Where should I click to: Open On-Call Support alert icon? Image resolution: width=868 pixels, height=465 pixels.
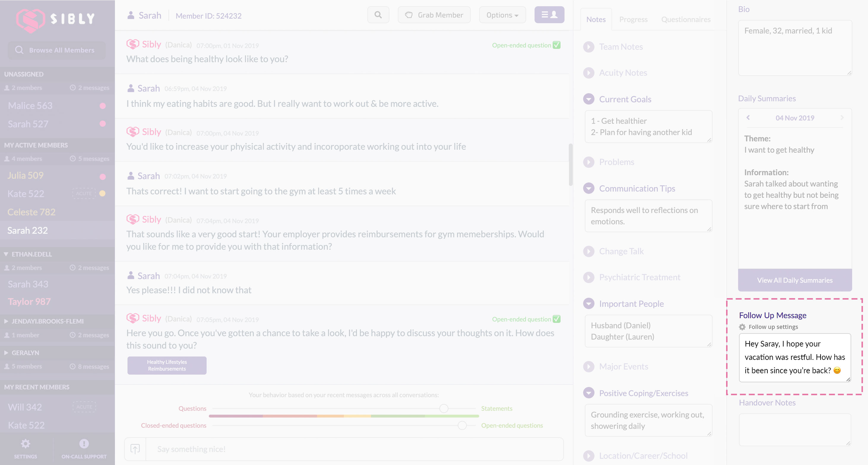pos(84,444)
